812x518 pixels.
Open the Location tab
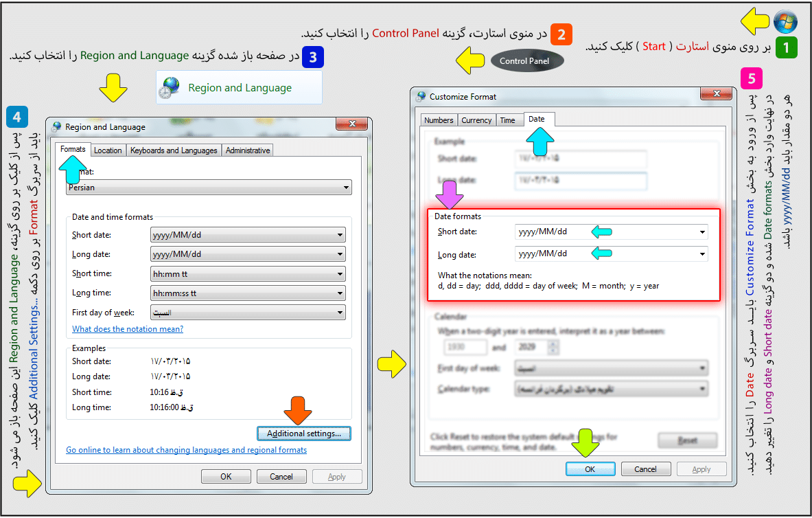point(108,150)
